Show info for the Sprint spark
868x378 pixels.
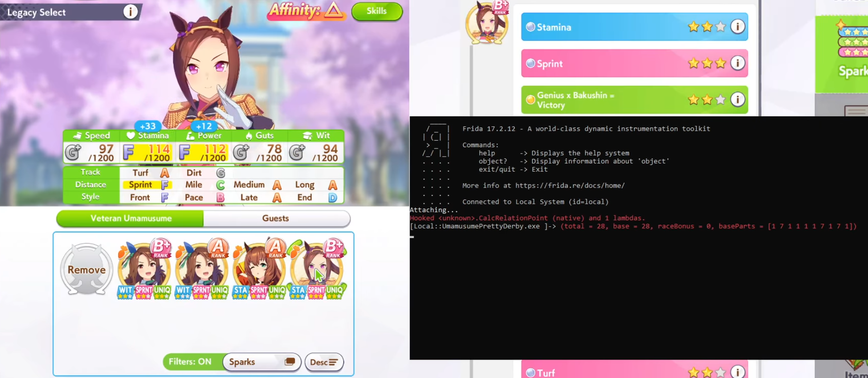(x=737, y=63)
